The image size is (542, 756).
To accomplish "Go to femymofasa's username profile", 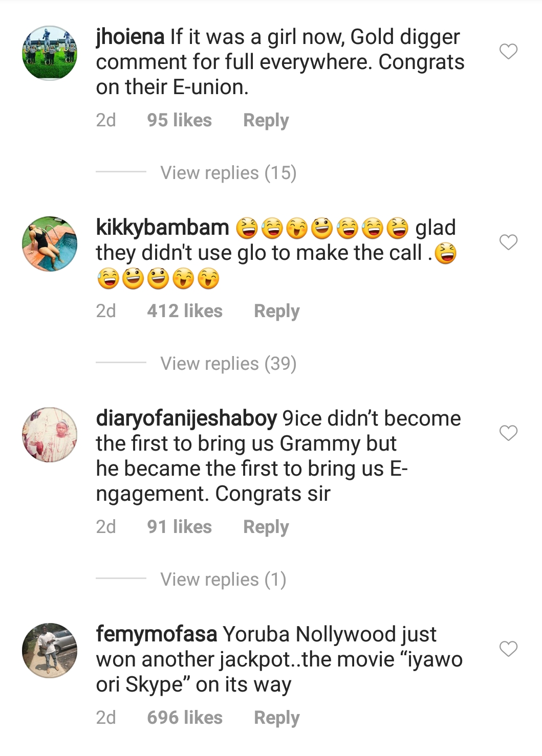I will pos(156,634).
